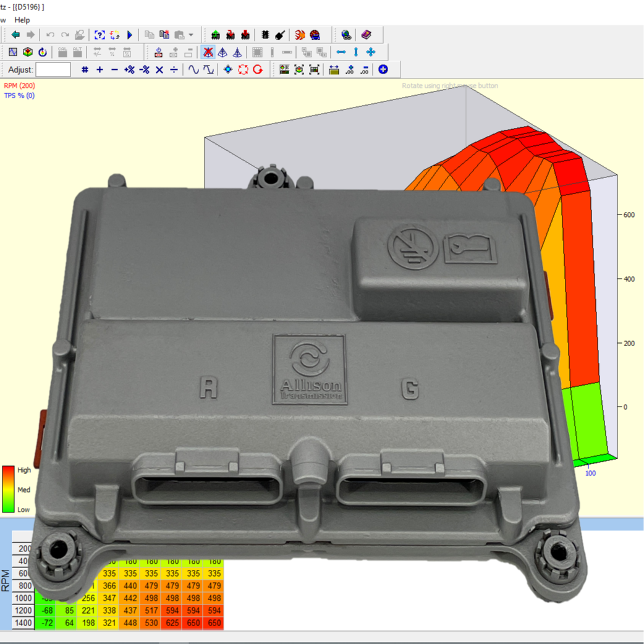Click the green back arrow icon
The height and width of the screenshot is (644, 644).
click(15, 35)
